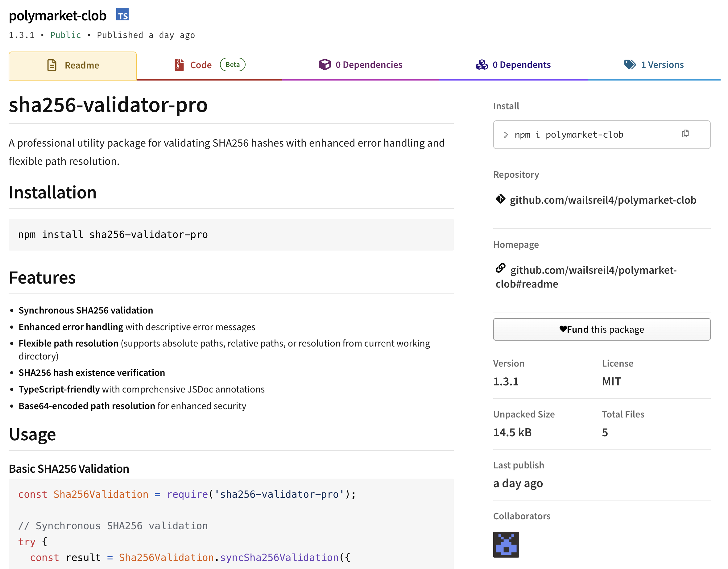728x569 pixels.
Task: Open the 1 Versions tab
Action: [x=662, y=65]
